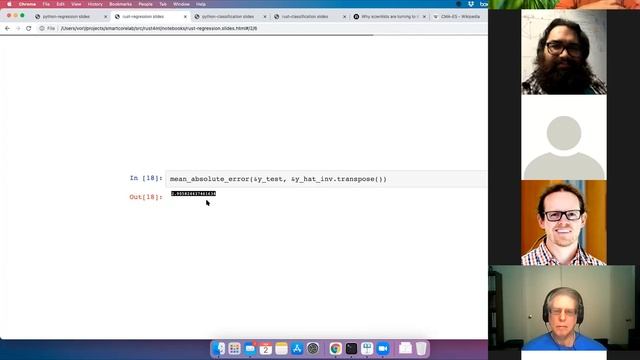Viewport: 640px width, 360px height.
Task: Close the python-classification slides tab
Action: [x=264, y=17]
